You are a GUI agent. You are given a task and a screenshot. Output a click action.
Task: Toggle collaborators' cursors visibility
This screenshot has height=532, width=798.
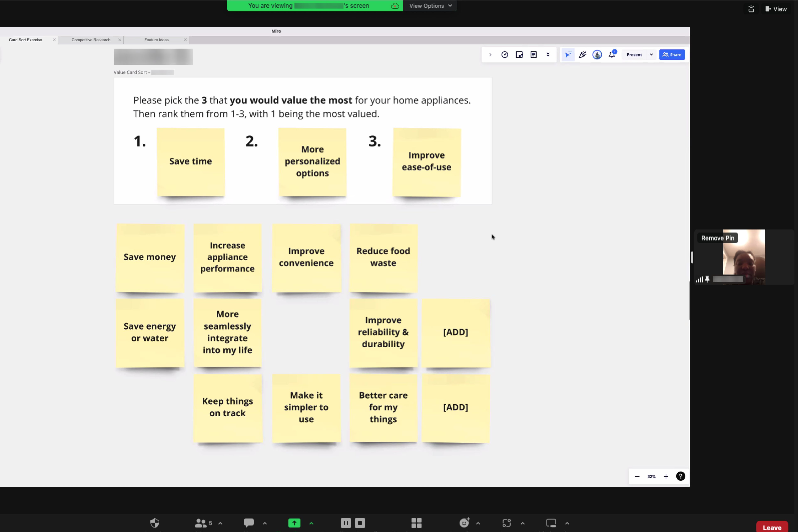point(568,55)
